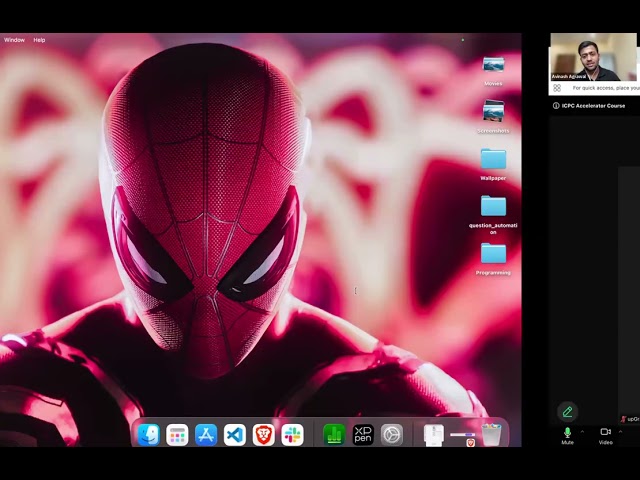Select the question_automation folder

click(x=493, y=215)
